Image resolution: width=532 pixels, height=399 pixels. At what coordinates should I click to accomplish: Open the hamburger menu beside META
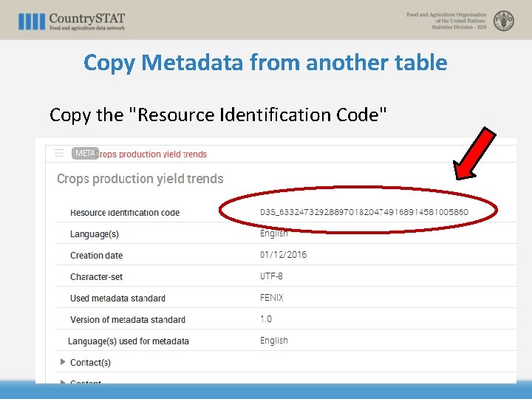(59, 153)
